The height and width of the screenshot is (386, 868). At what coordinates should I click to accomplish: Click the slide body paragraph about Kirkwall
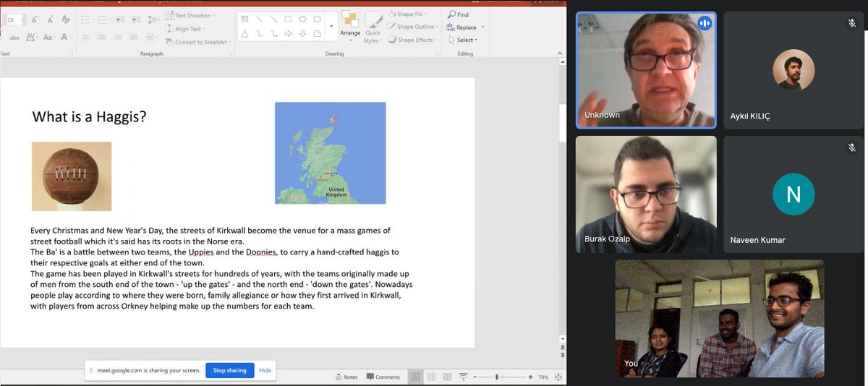221,268
